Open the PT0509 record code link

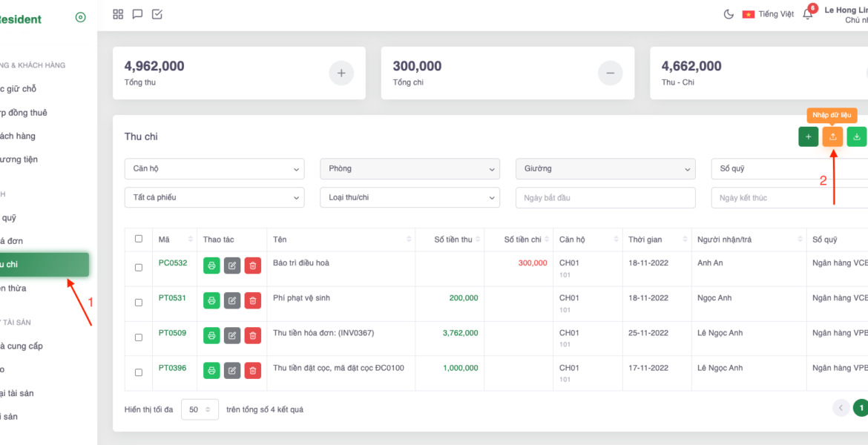(172, 333)
